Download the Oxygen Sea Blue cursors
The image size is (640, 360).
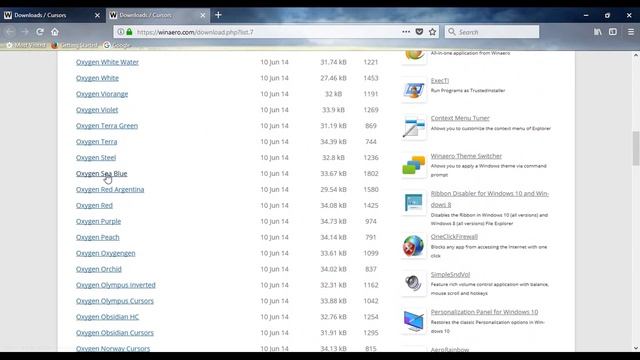(x=102, y=173)
